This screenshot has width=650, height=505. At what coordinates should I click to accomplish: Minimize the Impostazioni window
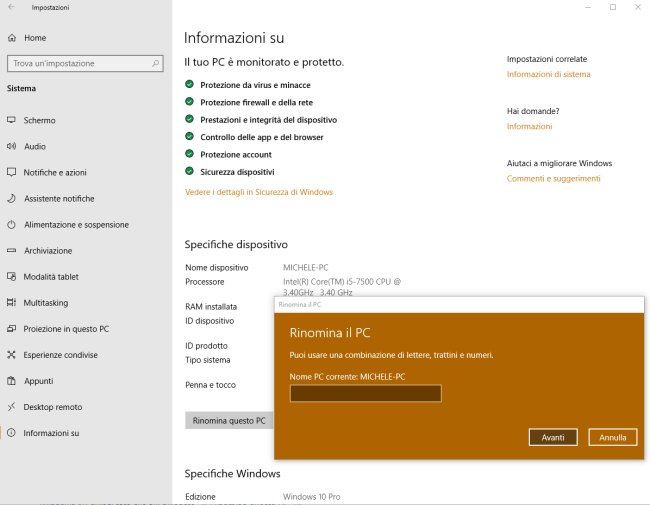(588, 7)
